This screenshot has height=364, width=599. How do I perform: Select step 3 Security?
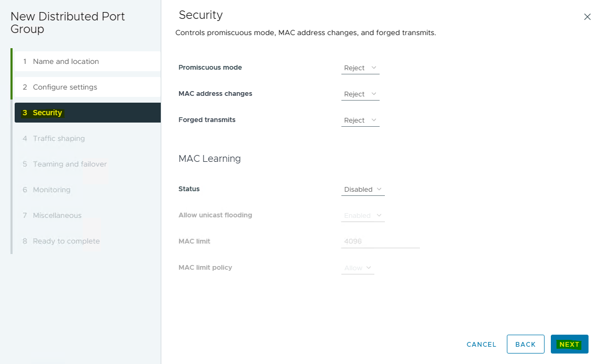click(x=87, y=113)
